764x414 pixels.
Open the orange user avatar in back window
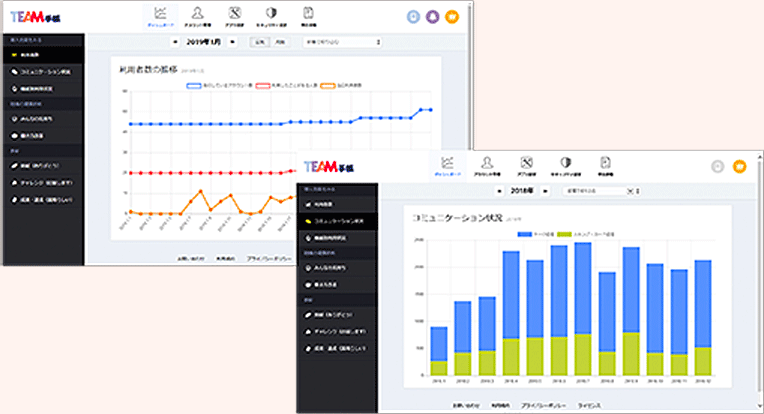coord(452,17)
